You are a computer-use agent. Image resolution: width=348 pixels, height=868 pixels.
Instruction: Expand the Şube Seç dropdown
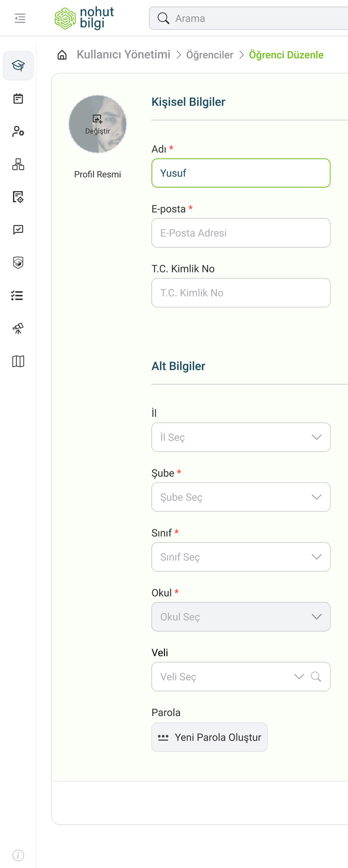[240, 497]
